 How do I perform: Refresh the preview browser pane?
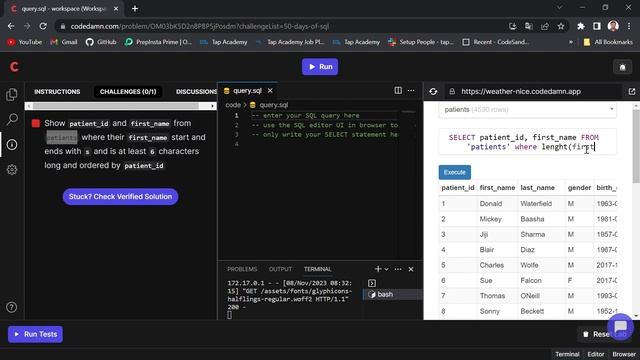[x=433, y=91]
